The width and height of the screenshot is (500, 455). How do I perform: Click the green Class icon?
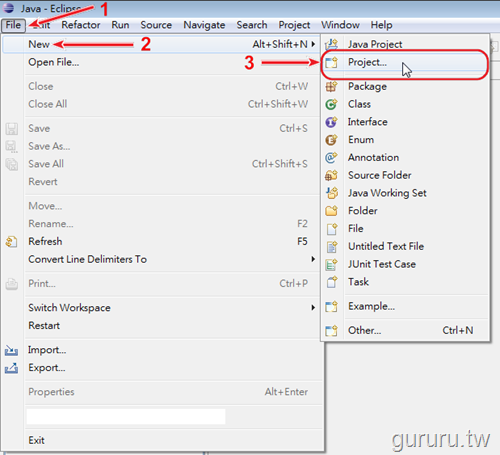(x=331, y=104)
